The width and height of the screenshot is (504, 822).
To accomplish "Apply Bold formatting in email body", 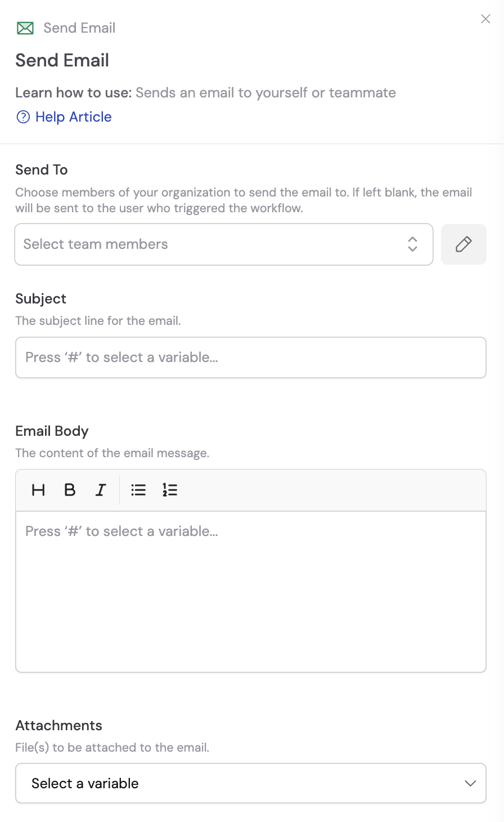I will (x=69, y=490).
